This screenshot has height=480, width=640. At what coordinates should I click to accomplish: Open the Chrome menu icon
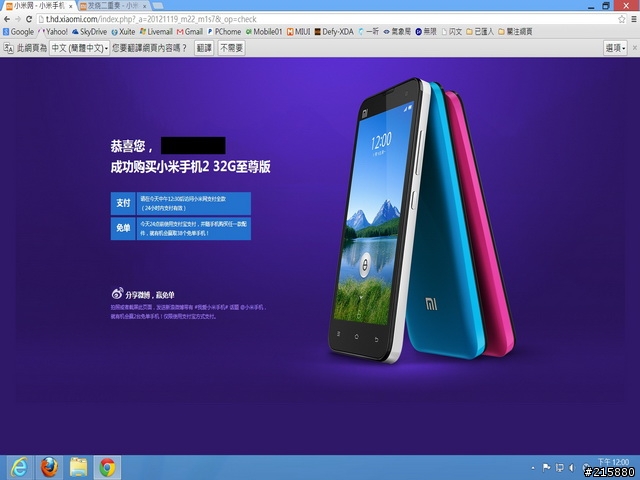point(634,19)
